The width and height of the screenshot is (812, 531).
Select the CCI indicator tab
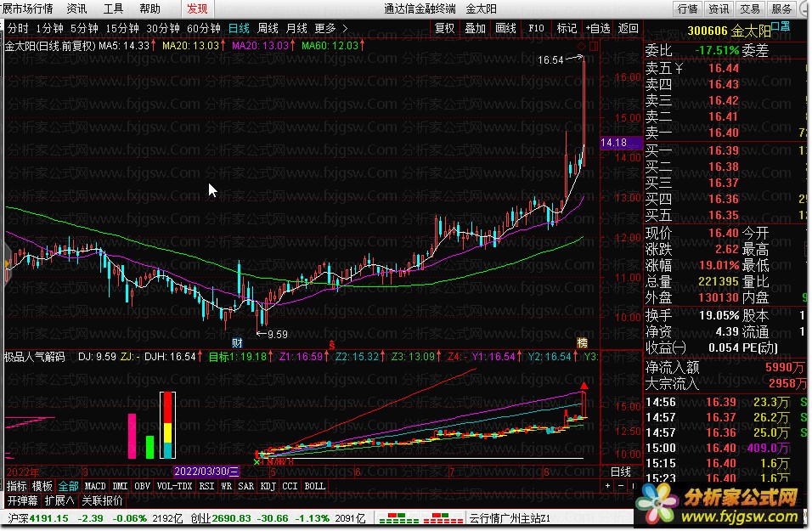(290, 486)
